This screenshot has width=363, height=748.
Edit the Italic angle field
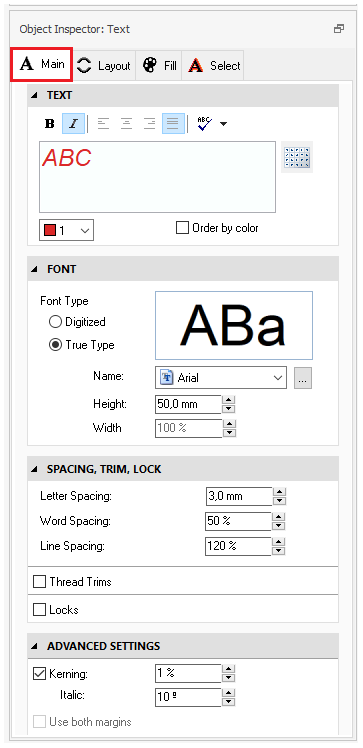188,697
